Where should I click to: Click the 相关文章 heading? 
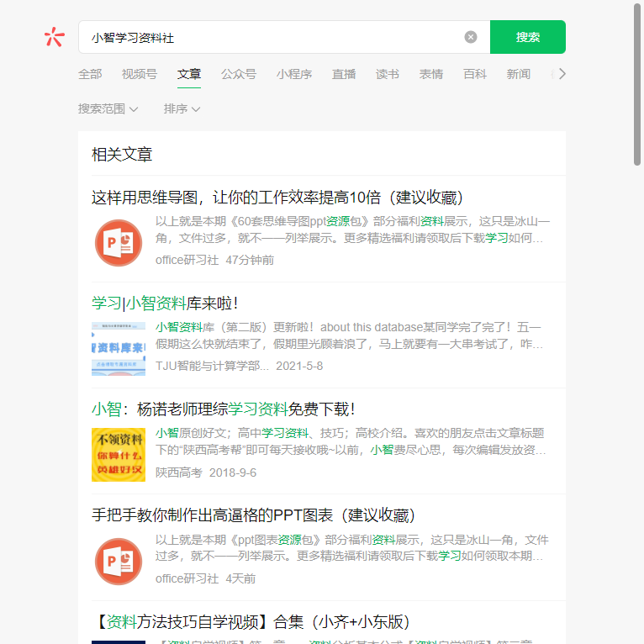point(122,155)
